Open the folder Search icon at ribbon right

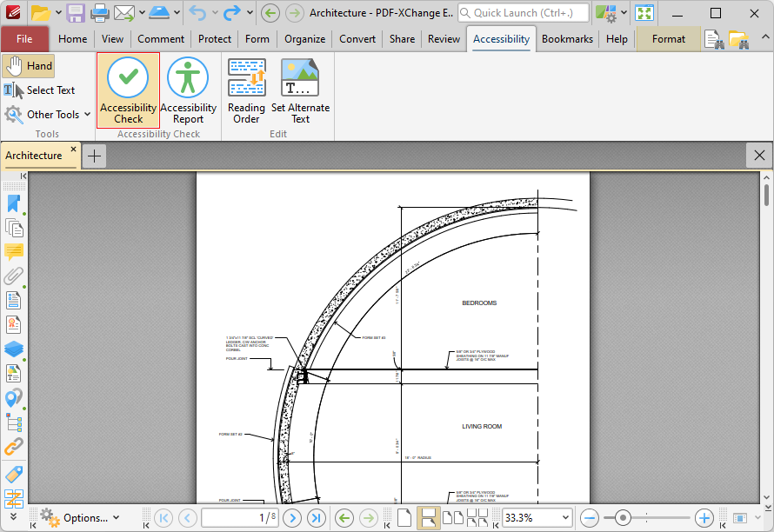coord(739,39)
